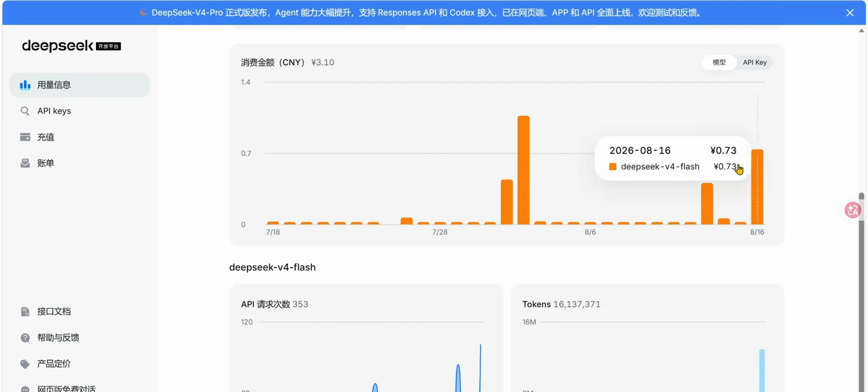This screenshot has width=868, height=392.
Task: Click the DeepSeek-V4-Pro announcement text
Action: click(x=426, y=12)
